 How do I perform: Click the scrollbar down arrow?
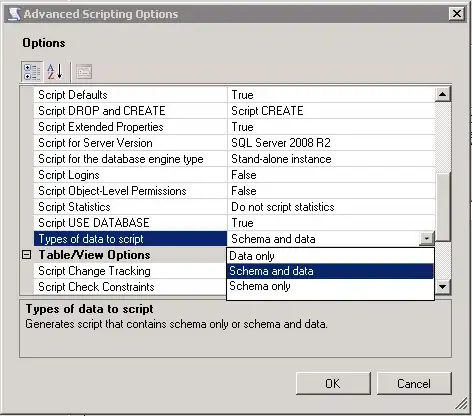[x=443, y=286]
